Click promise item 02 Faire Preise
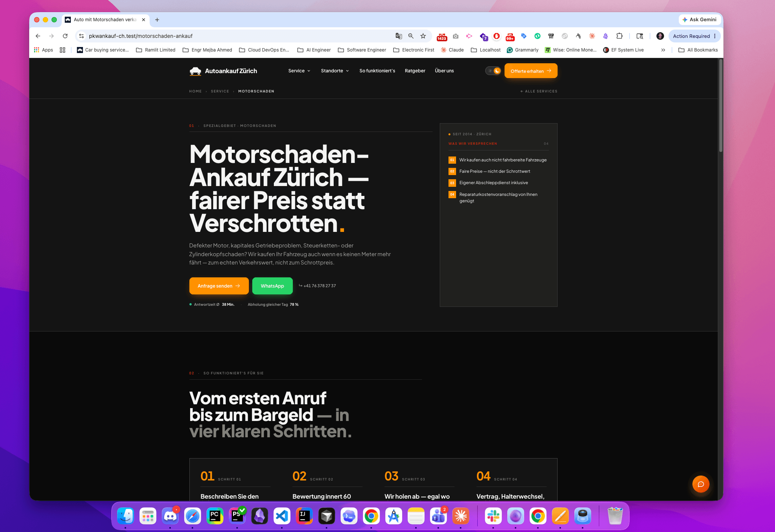 click(x=489, y=172)
